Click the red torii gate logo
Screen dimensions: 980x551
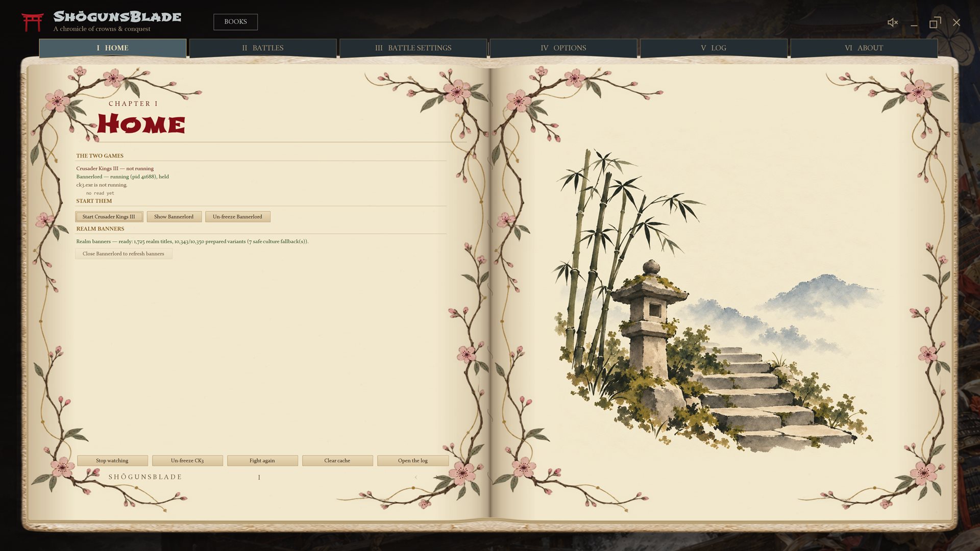point(32,22)
